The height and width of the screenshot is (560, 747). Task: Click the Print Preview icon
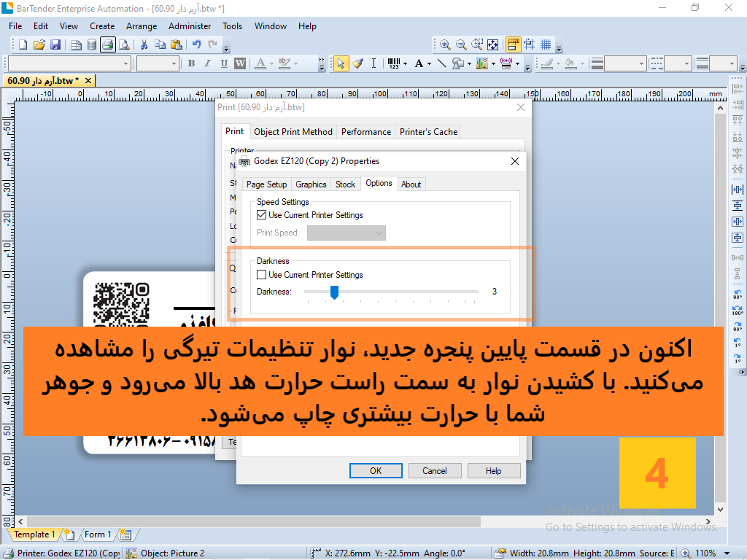click(124, 44)
